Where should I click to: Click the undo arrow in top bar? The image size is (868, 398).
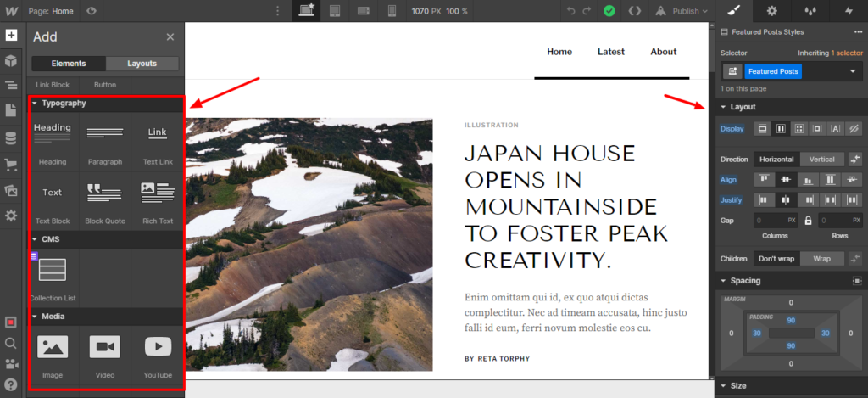pyautogui.click(x=570, y=11)
